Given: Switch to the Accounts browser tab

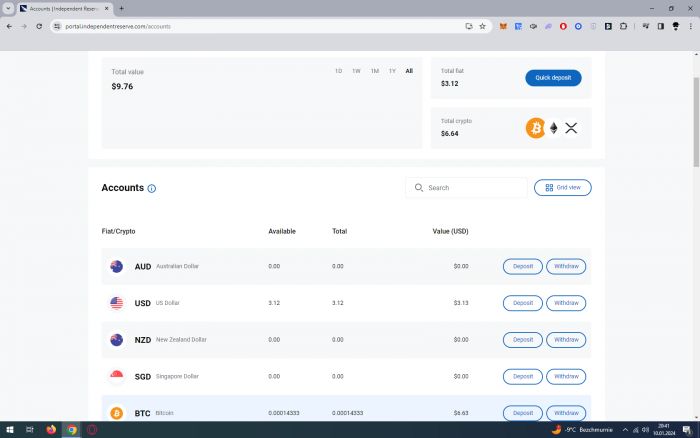Looking at the screenshot, I should tap(65, 8).
